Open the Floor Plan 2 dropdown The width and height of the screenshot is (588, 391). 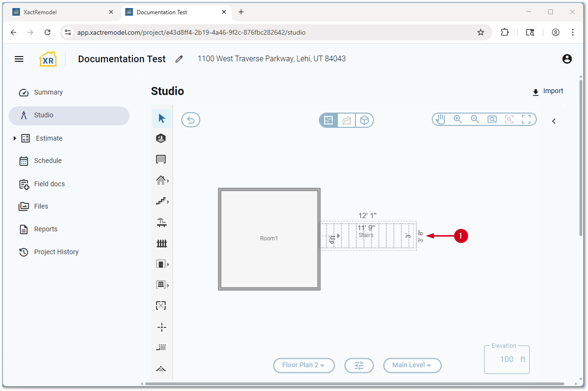[304, 365]
